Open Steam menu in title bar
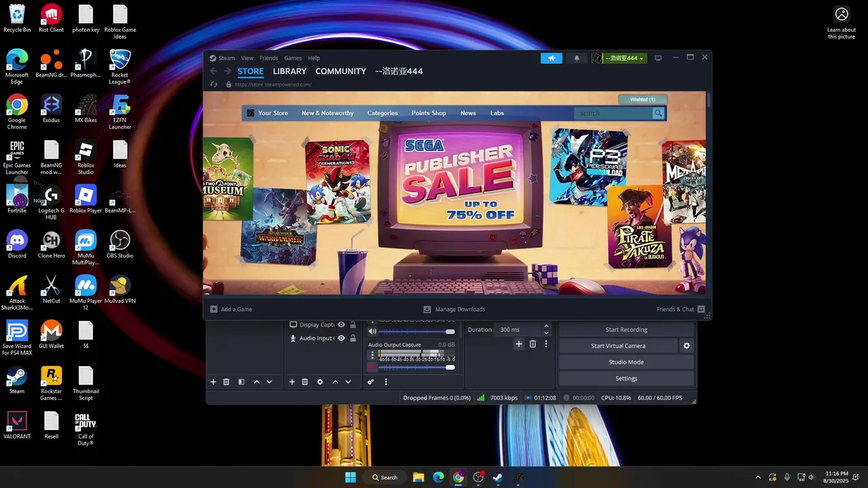This screenshot has height=488, width=868. pos(222,58)
